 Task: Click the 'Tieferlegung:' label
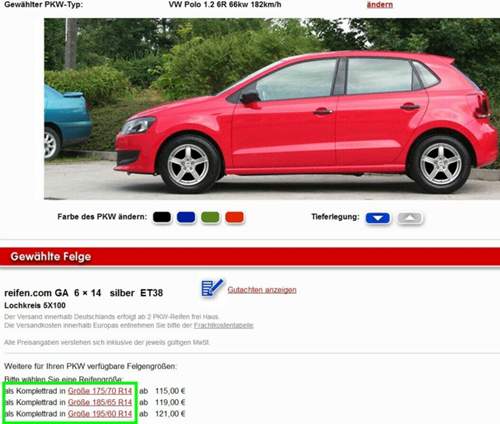[x=335, y=217]
